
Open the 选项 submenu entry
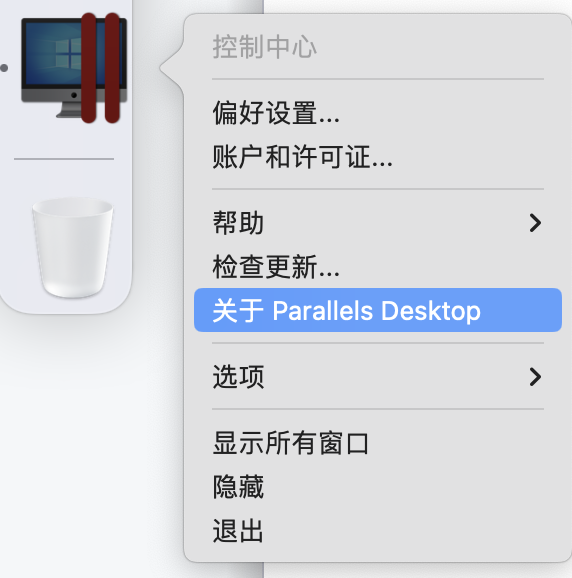(x=378, y=377)
